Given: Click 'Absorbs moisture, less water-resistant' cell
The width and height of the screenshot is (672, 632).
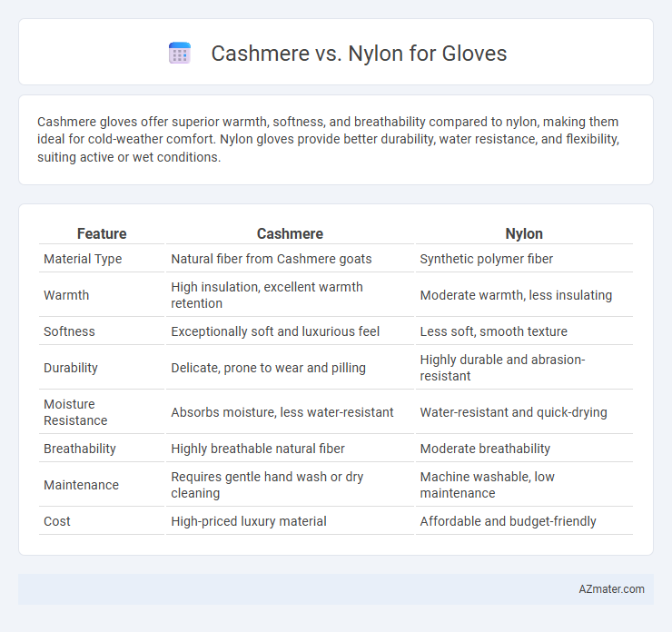Looking at the screenshot, I should click(x=282, y=412).
